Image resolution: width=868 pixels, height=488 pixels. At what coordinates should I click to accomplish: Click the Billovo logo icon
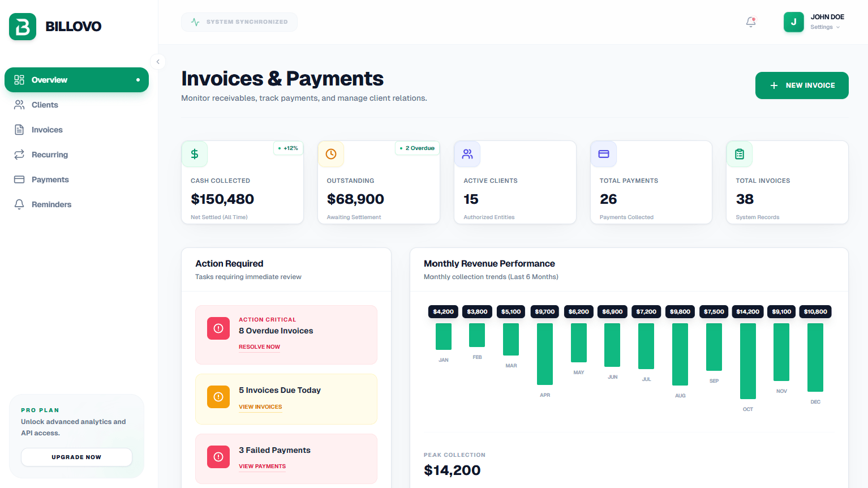pos(22,26)
